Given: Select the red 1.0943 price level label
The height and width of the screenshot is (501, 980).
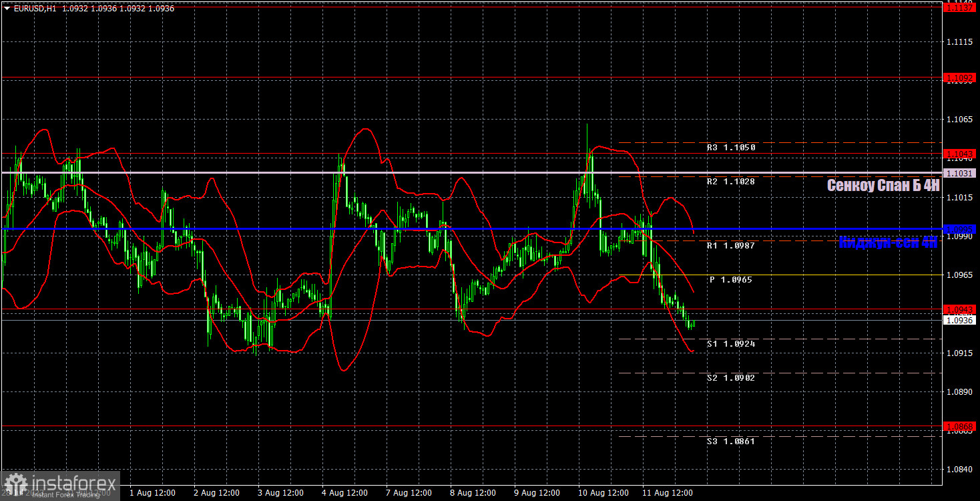Looking at the screenshot, I should [x=960, y=309].
